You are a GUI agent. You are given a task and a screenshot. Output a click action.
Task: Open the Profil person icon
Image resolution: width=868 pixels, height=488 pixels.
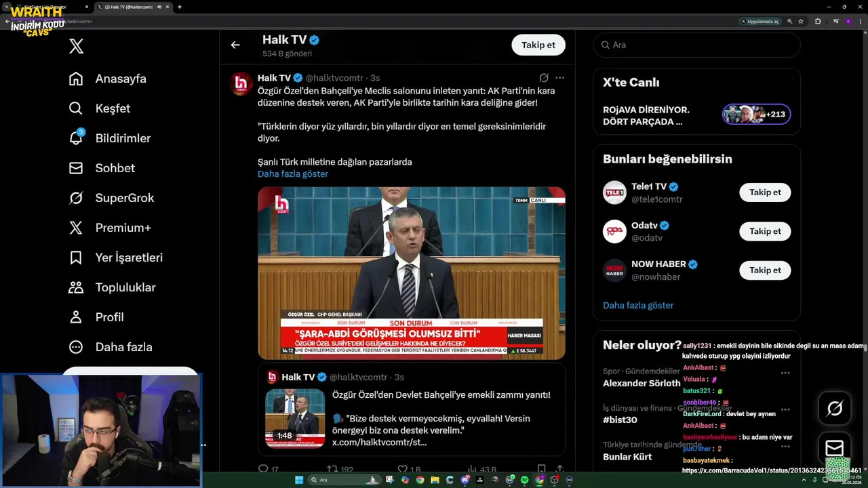tap(76, 317)
